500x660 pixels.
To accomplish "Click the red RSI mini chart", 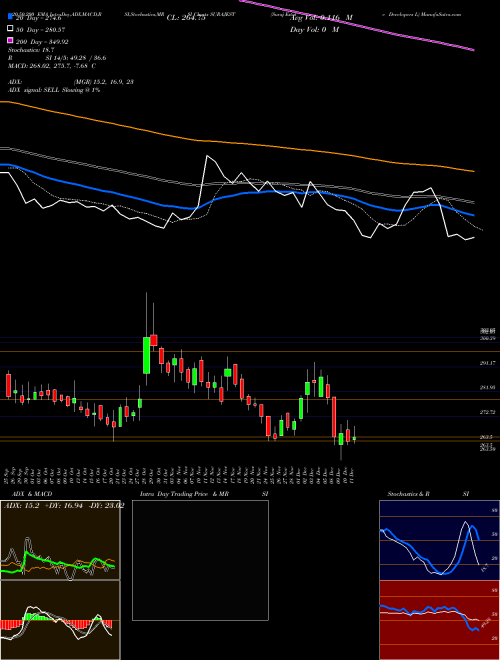I will pos(439,620).
